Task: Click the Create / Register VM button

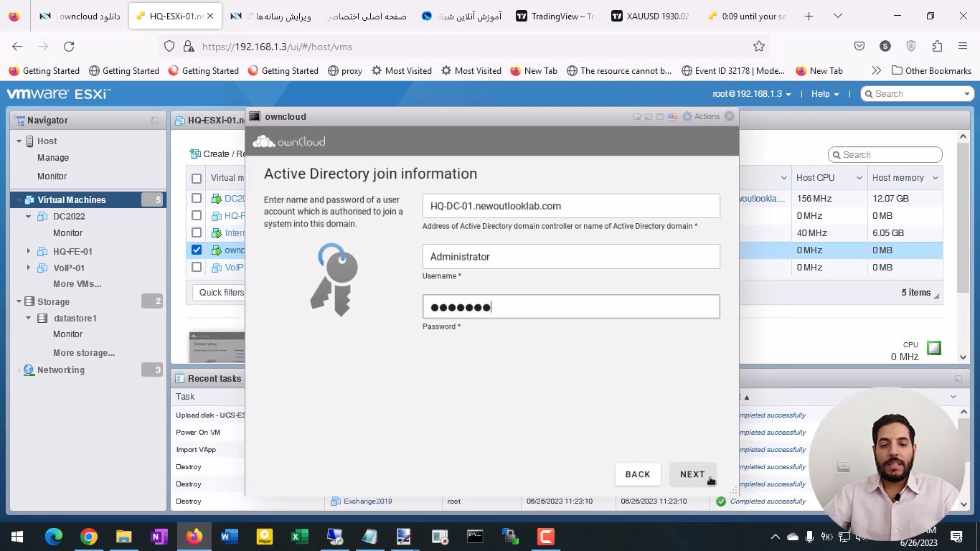Action: (x=217, y=154)
